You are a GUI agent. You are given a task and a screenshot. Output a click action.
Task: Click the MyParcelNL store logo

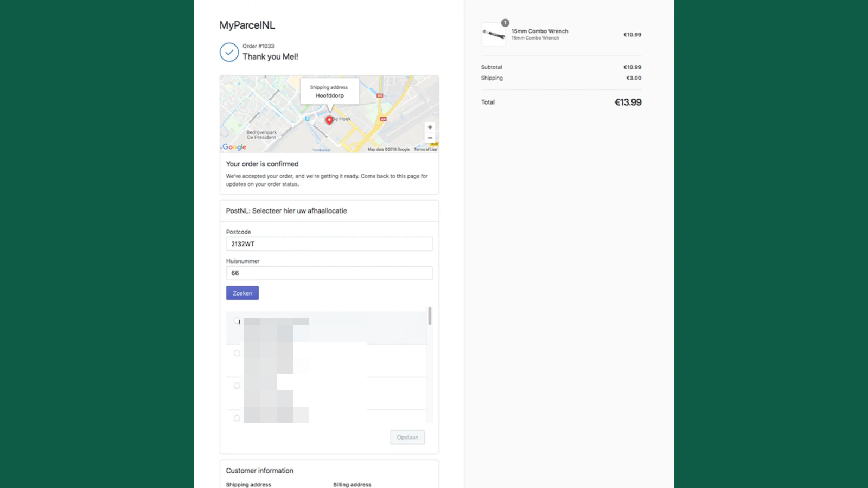point(247,25)
